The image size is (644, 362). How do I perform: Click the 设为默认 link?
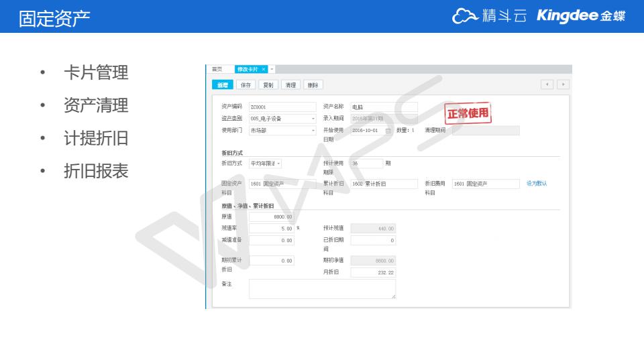(x=536, y=184)
